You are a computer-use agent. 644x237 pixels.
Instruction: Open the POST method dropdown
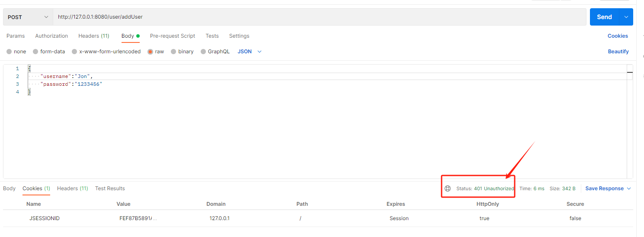click(28, 17)
